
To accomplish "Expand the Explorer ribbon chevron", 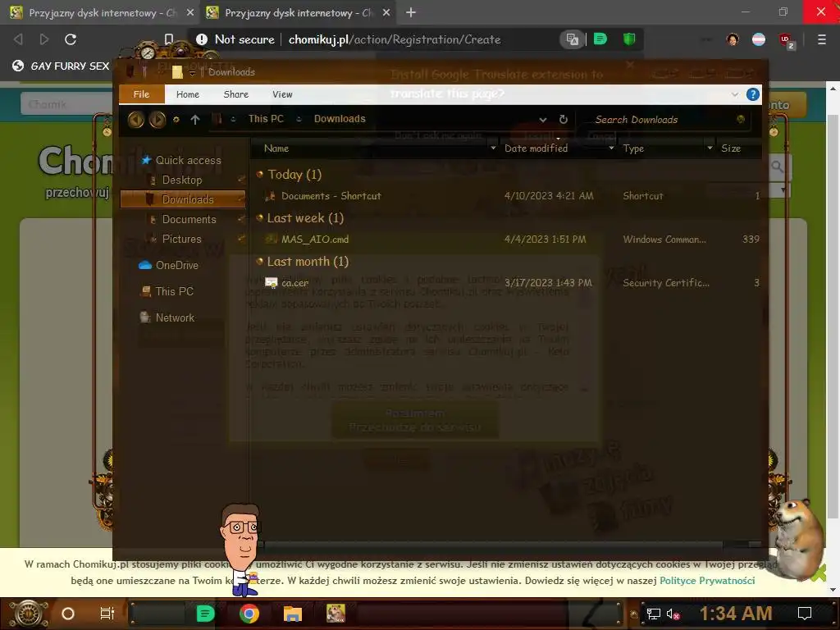I will (x=734, y=94).
